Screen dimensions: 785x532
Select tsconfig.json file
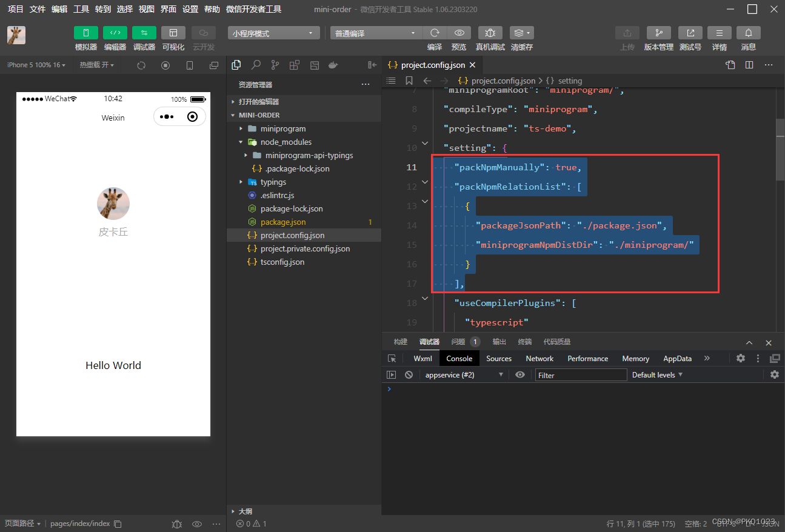(304, 262)
